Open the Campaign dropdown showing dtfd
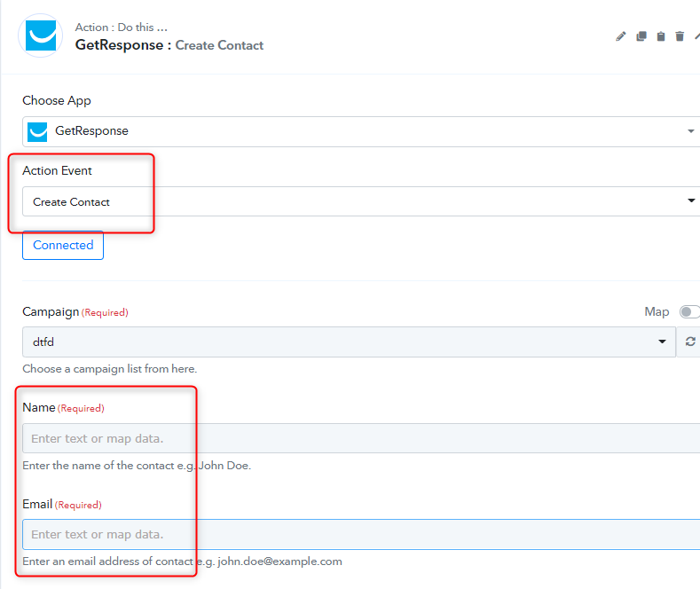 349,342
